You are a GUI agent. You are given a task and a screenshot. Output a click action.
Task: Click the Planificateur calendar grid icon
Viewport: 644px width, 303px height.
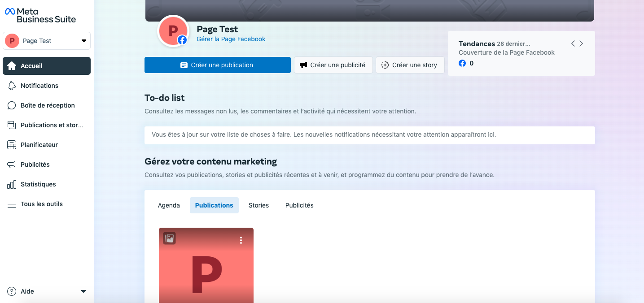tap(12, 145)
